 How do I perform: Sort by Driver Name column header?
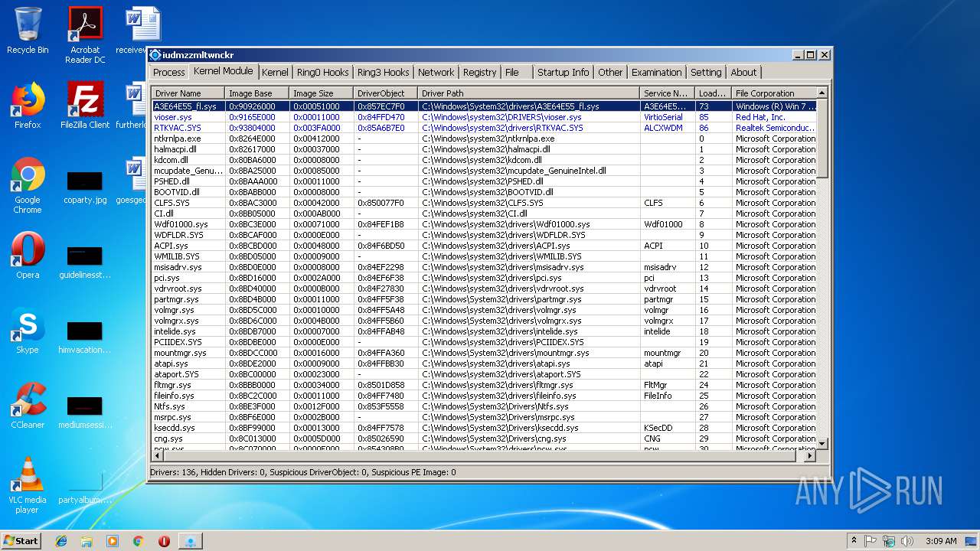pos(188,93)
